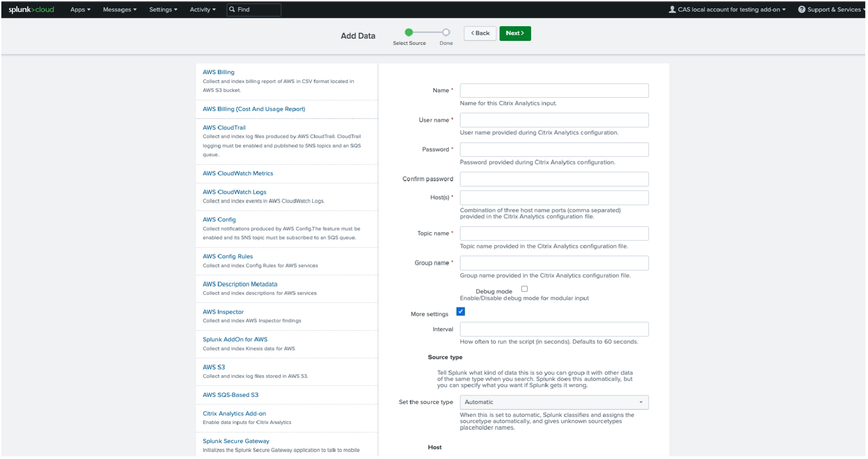Enable the Debug mode checkbox

pos(524,289)
